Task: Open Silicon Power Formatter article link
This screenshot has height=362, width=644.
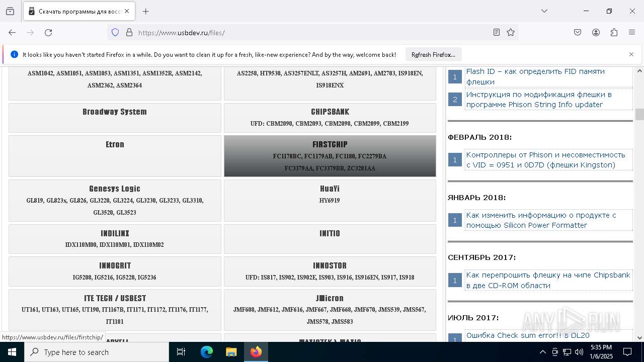Action: pyautogui.click(x=541, y=220)
